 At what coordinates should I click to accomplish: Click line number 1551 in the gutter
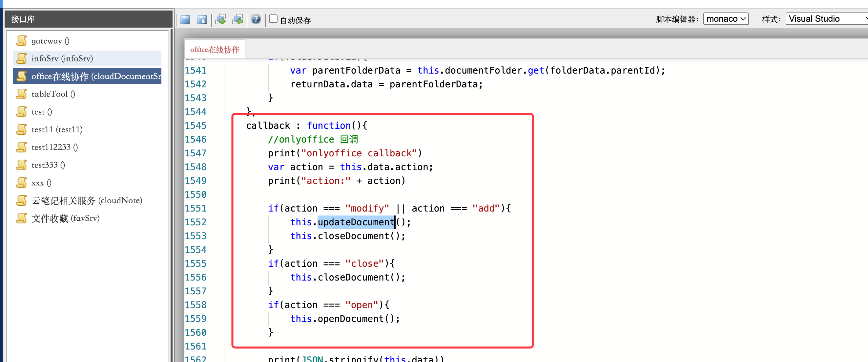click(x=196, y=208)
